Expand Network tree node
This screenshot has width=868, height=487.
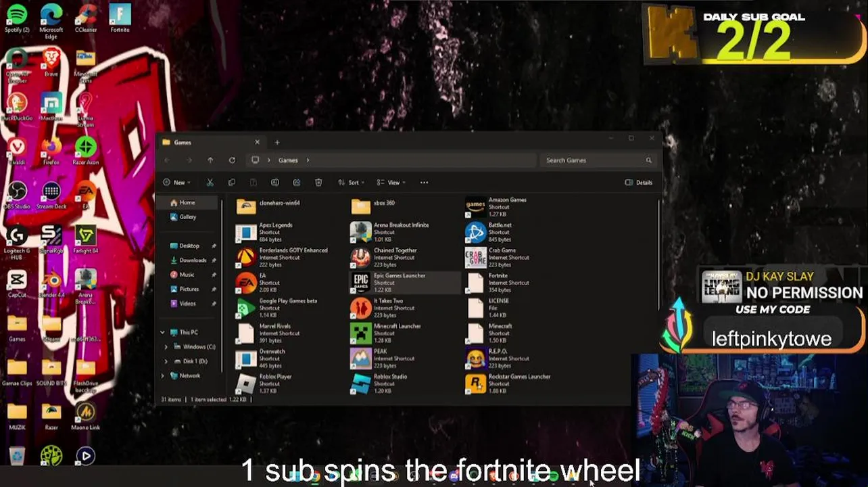pyautogui.click(x=162, y=375)
